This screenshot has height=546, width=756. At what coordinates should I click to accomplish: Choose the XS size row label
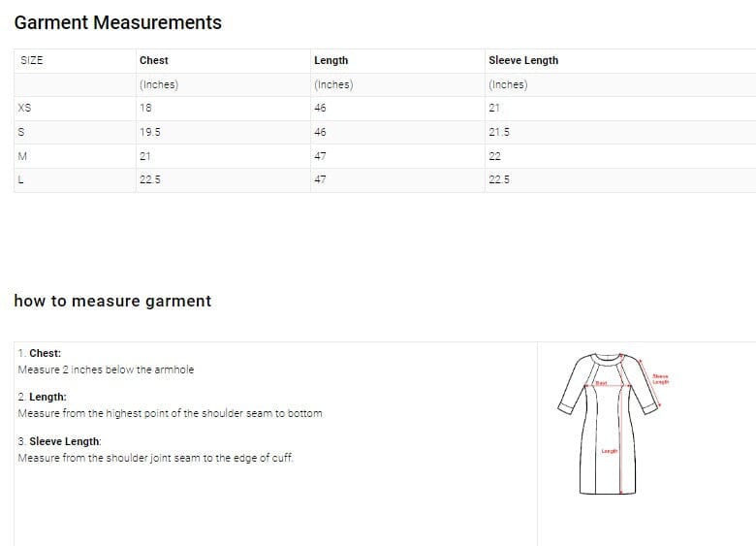[24, 108]
